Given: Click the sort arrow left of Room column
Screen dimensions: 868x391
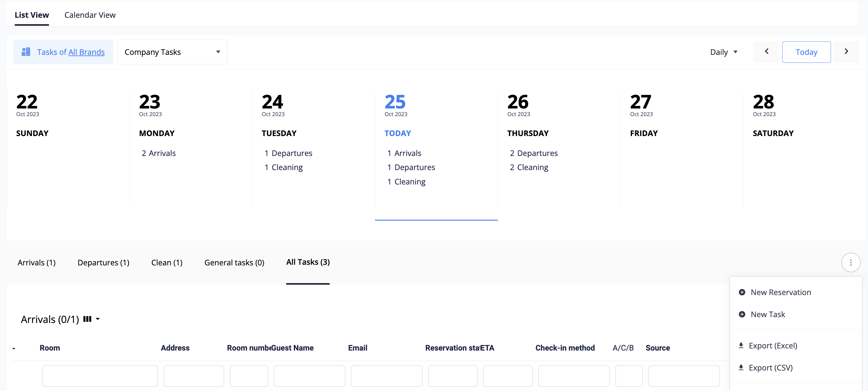Looking at the screenshot, I should point(14,348).
